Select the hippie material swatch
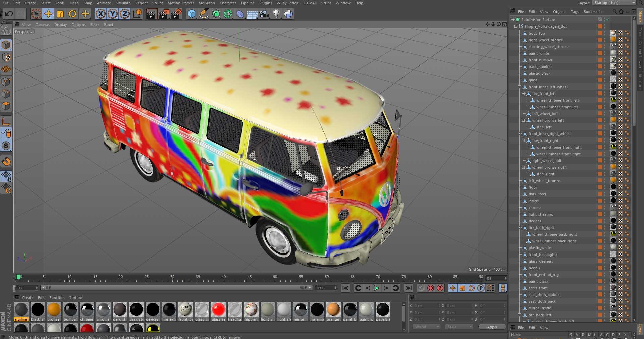Screen dimensions: 644x339 point(251,312)
